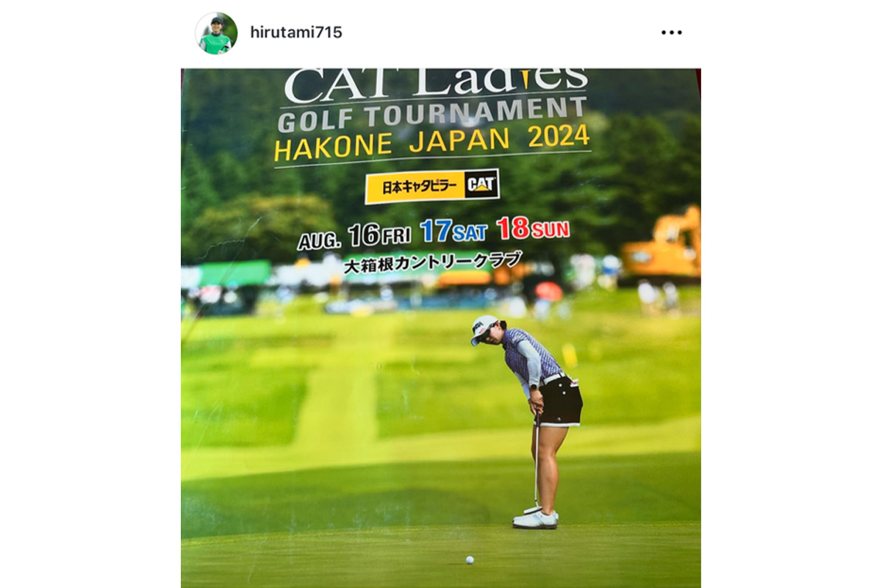882x588 pixels.
Task: Select the HAKONE JAPAN 2024 text
Action: (431, 141)
